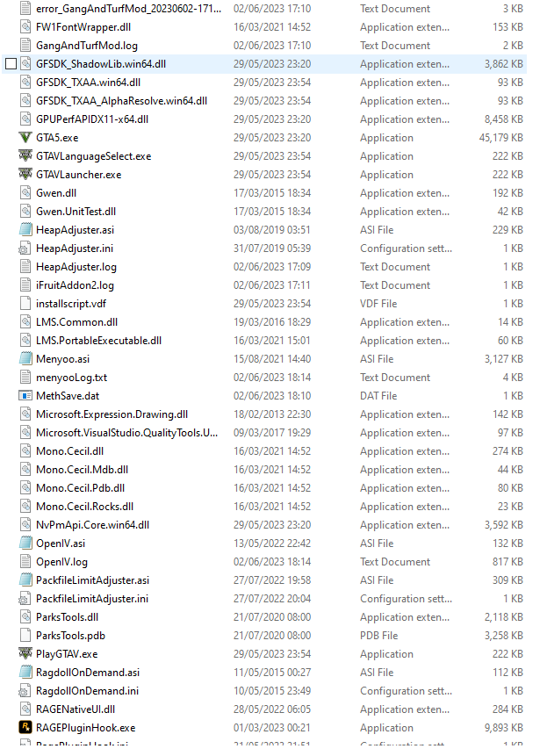
Task: Select the Microsoft.VisualStudio.QualityTools file name
Action: click(126, 433)
